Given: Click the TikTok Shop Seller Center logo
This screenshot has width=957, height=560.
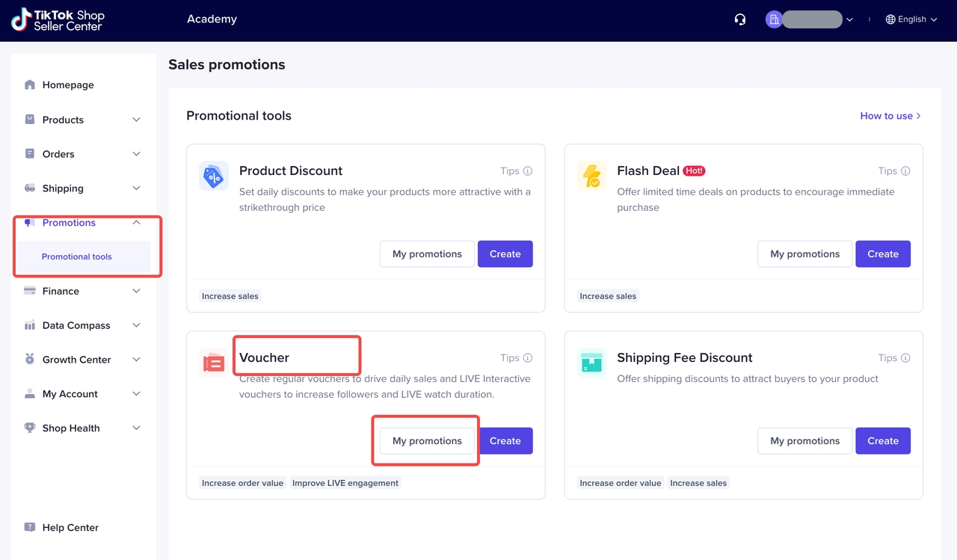Looking at the screenshot, I should [58, 20].
